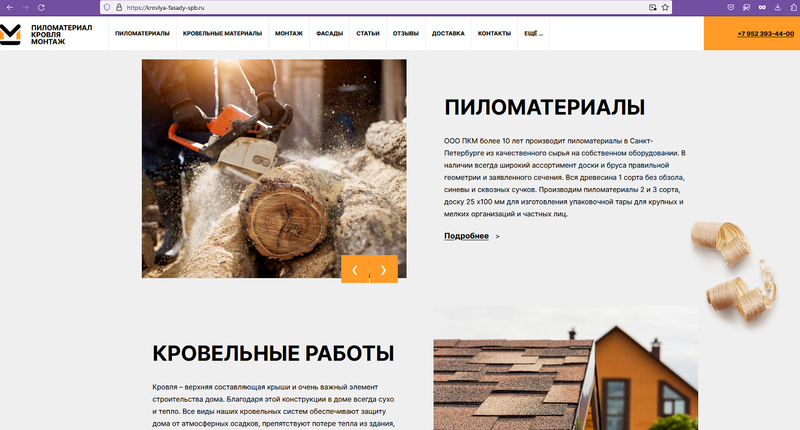This screenshot has width=800, height=430.
Task: Open the Pocket toolbar icon
Action: click(x=731, y=7)
